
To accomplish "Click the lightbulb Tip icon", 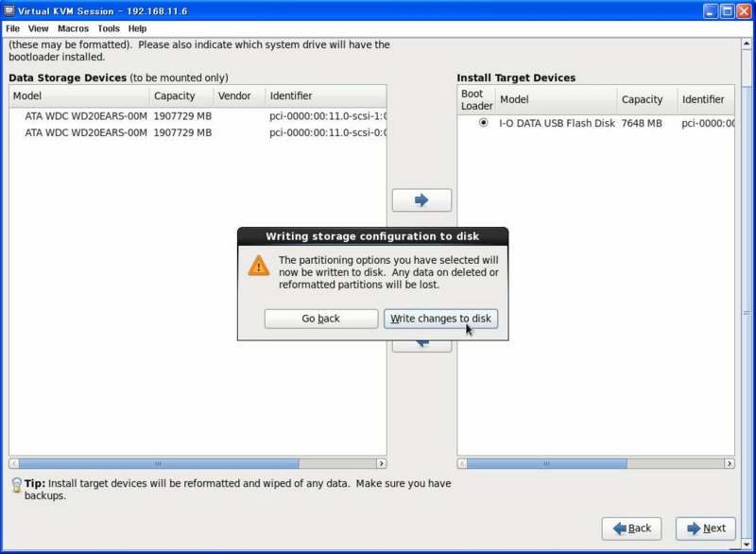I will click(x=16, y=485).
